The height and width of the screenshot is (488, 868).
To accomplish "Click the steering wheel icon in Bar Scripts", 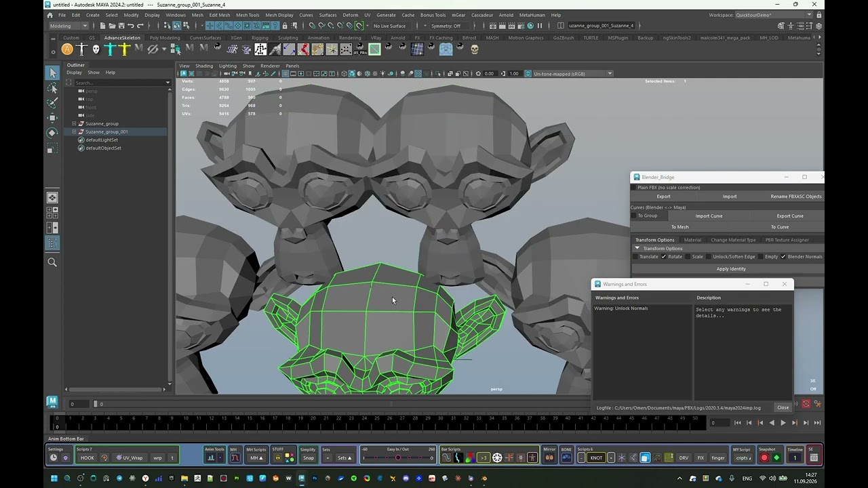I will (x=497, y=457).
